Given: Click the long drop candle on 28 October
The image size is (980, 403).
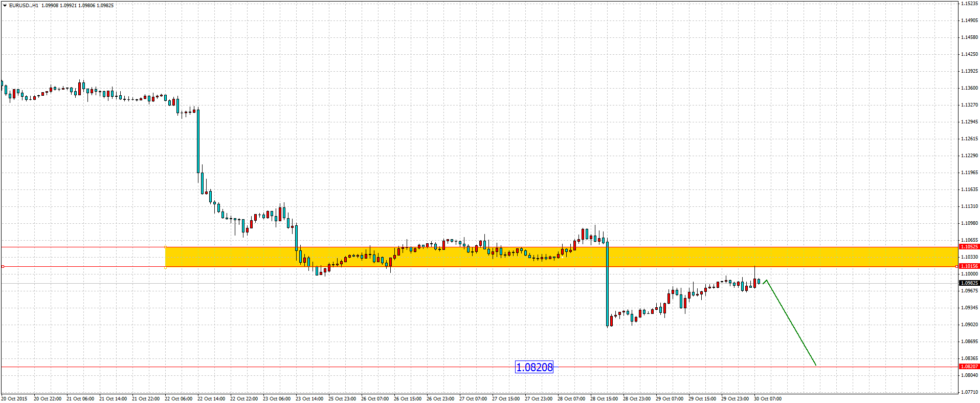Looking at the screenshot, I should (607, 284).
